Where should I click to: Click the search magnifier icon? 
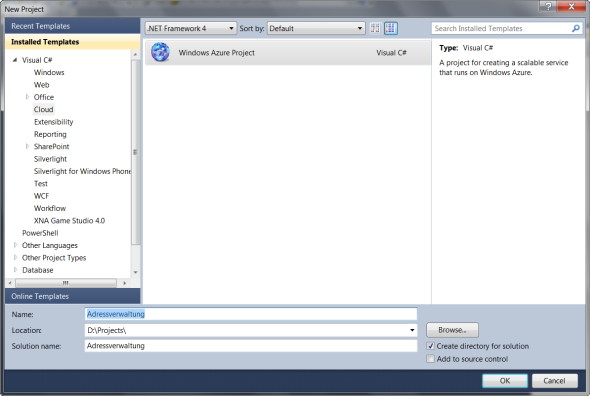pos(575,28)
